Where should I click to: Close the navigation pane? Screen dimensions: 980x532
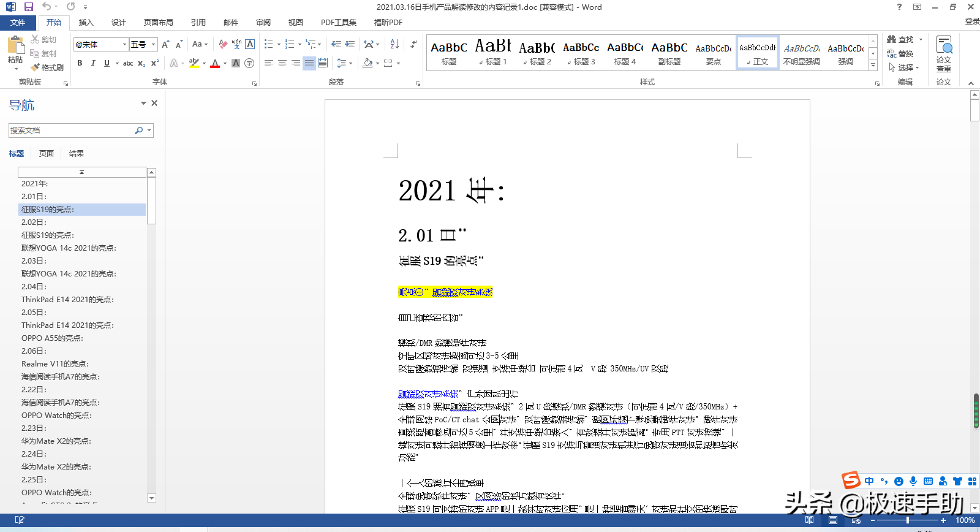point(154,103)
